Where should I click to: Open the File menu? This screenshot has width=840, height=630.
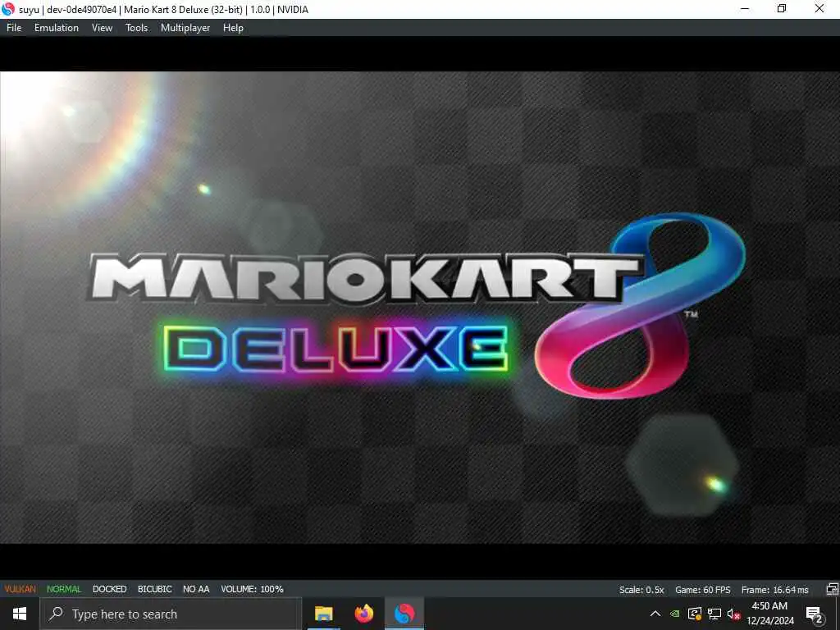[x=14, y=28]
